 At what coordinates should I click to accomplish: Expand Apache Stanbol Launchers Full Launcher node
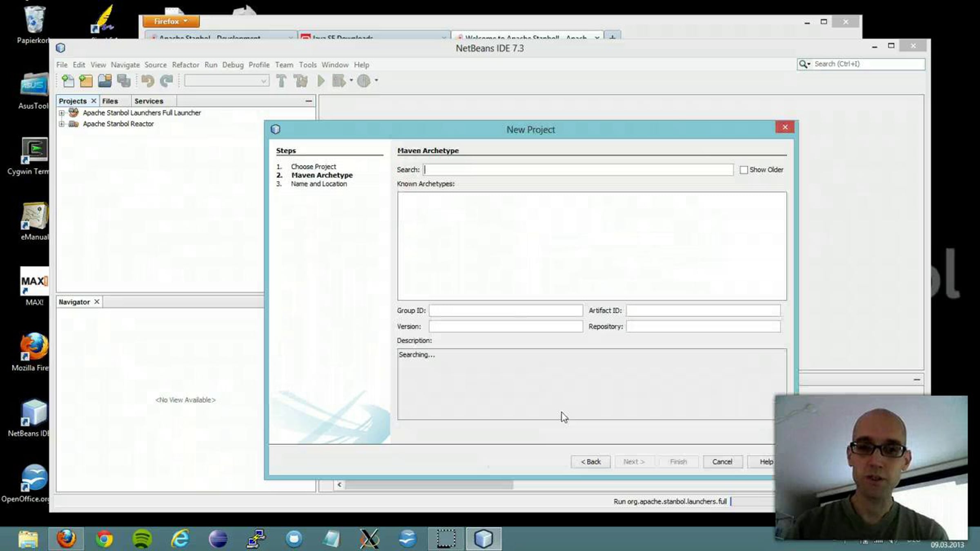(61, 113)
